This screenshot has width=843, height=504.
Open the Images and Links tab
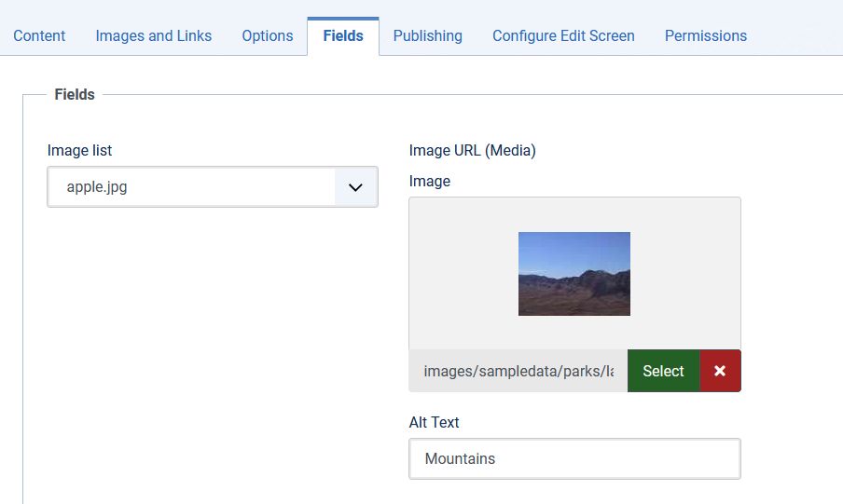tap(154, 35)
